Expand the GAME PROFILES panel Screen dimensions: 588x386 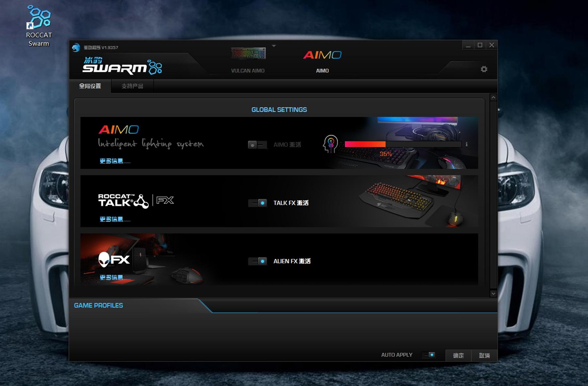pos(98,305)
